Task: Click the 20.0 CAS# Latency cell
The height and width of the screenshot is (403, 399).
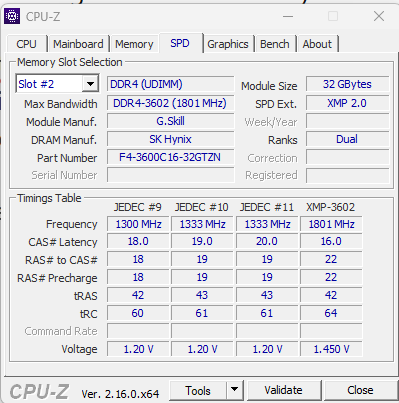Action: (267, 241)
